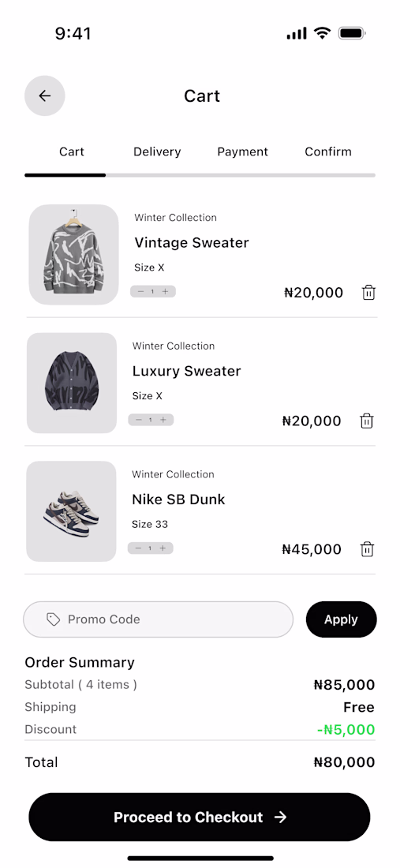
Task: Click the checkout progress bar
Action: click(x=200, y=175)
